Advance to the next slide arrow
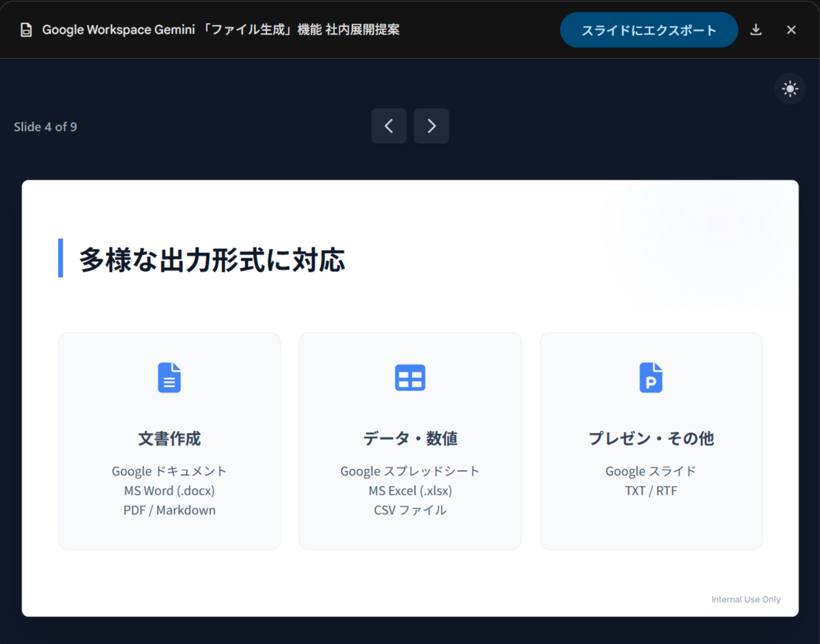This screenshot has width=820, height=644. (431, 126)
